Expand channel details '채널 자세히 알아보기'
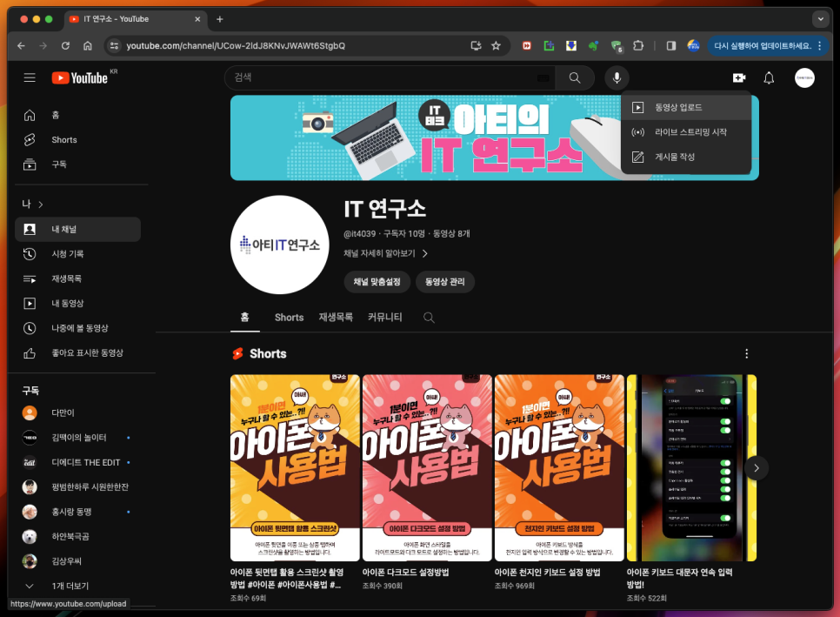Image resolution: width=840 pixels, height=617 pixels. [x=385, y=253]
